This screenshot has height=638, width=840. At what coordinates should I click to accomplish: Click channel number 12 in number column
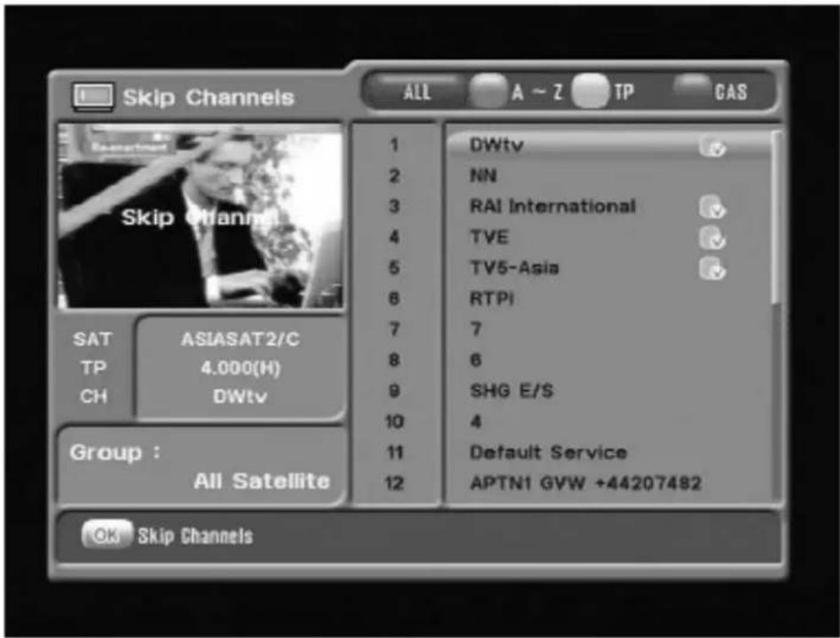[394, 483]
